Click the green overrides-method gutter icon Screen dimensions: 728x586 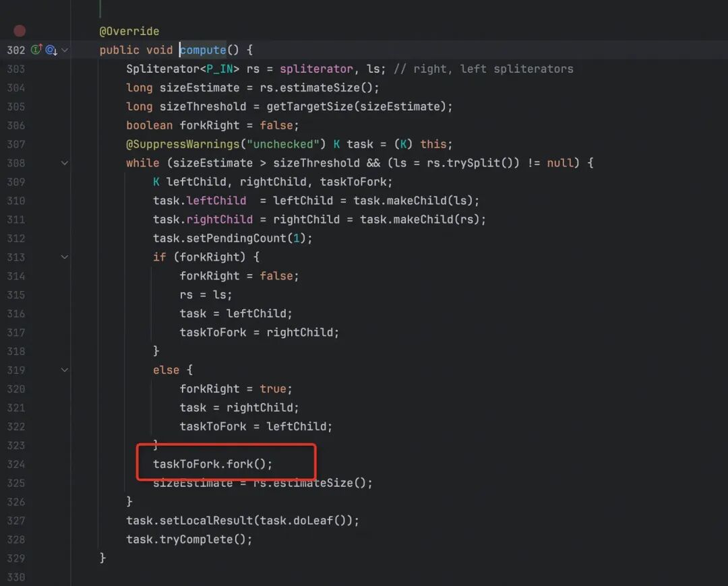36,49
